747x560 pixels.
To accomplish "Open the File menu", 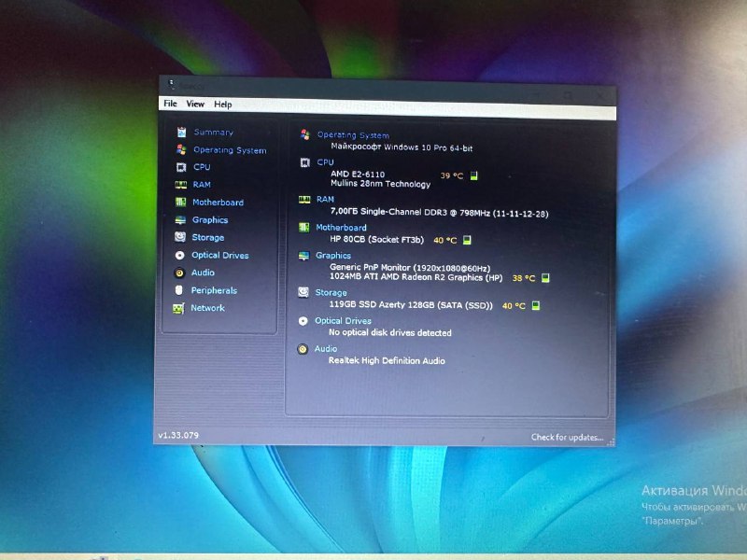I will point(170,104).
